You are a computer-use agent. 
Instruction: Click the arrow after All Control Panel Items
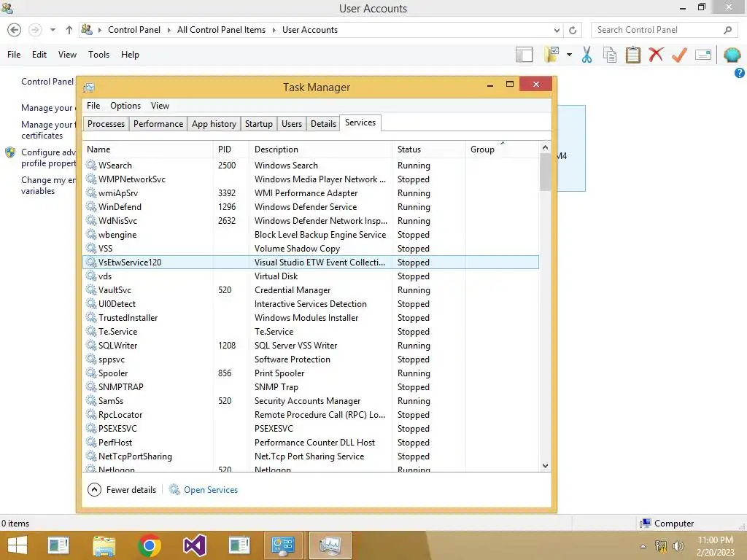[274, 30]
